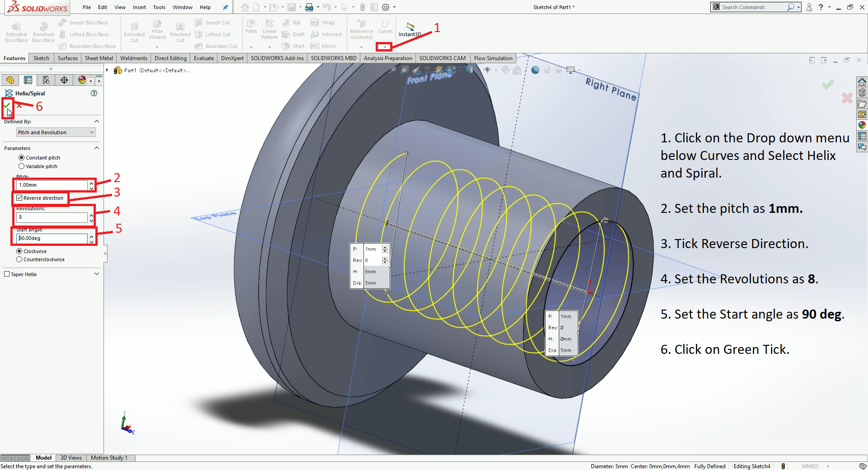Screen dimensions: 868x470
Task: Open the Options gear icon
Action: (x=386, y=7)
